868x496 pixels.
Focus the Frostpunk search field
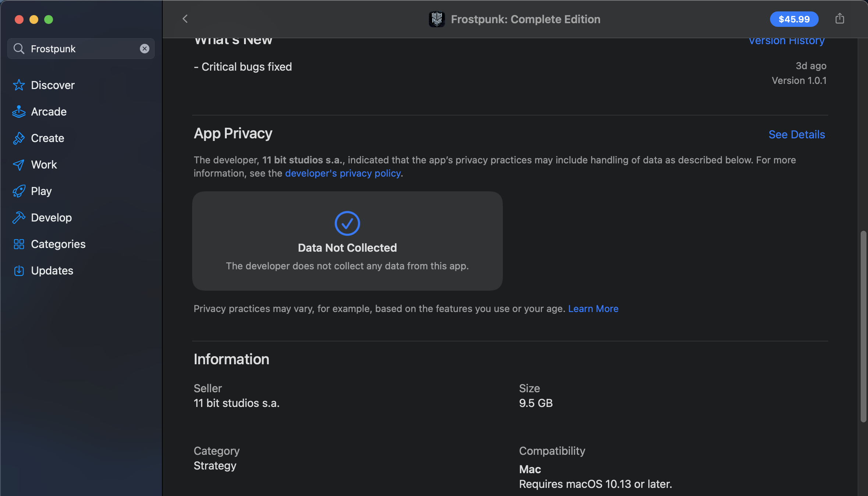click(81, 49)
